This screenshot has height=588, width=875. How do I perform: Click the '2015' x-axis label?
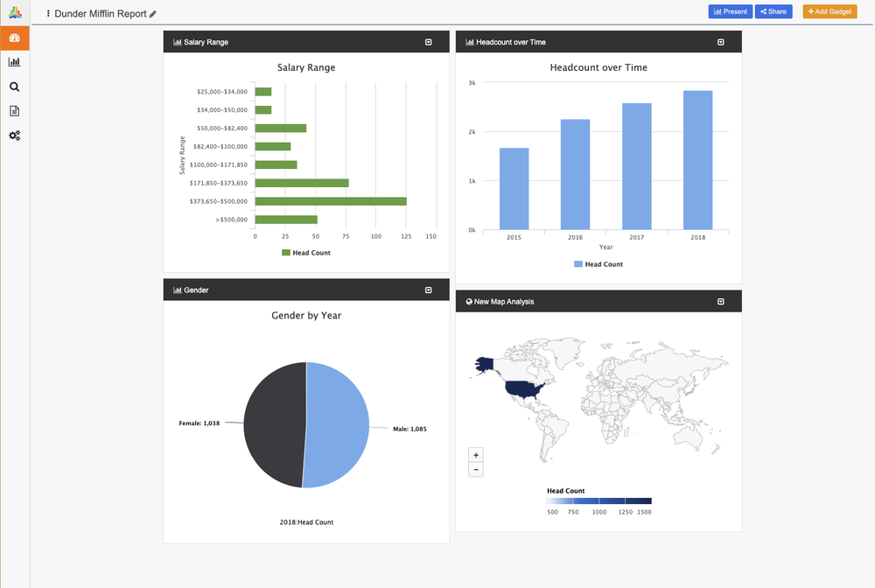click(x=514, y=237)
